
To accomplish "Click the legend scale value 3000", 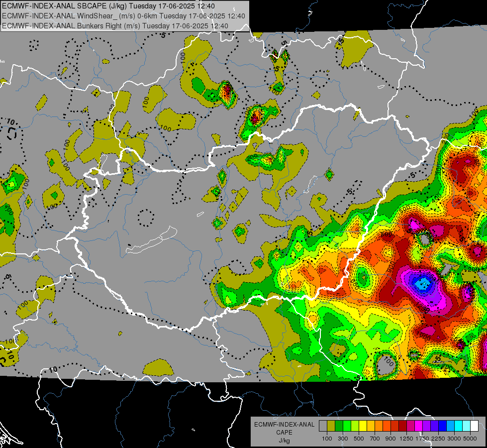I will [x=454, y=439].
